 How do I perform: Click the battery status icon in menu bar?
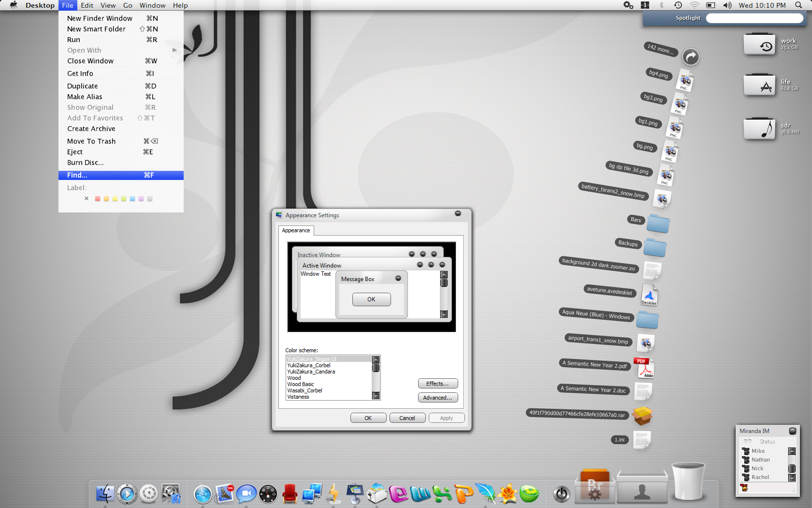point(710,5)
